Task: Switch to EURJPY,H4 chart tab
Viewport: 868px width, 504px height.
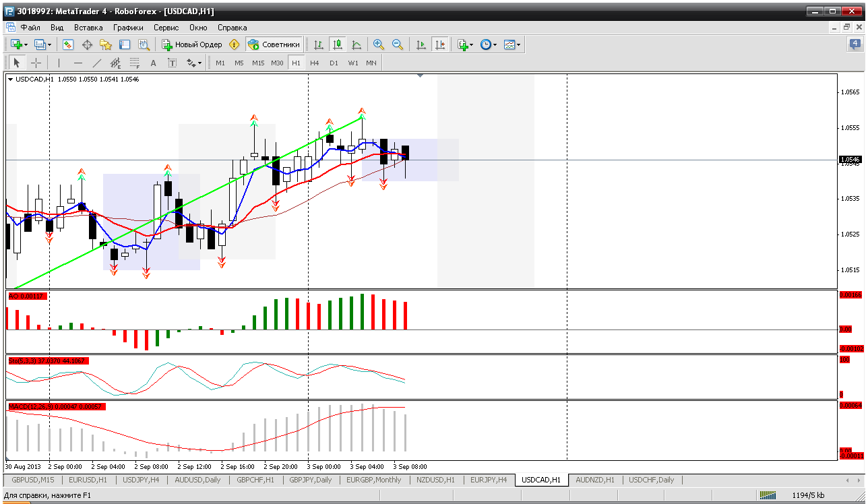Action: pos(489,480)
